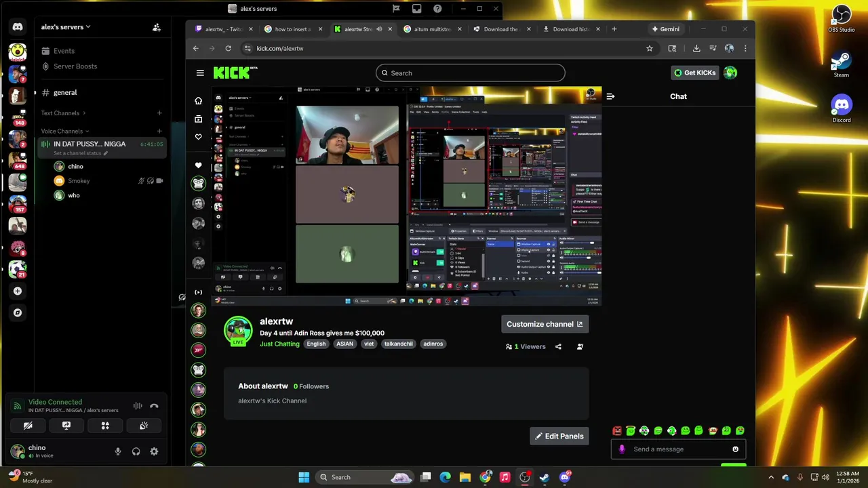Switch to the aitum multistream tab
This screenshot has height=488, width=868.
432,29
